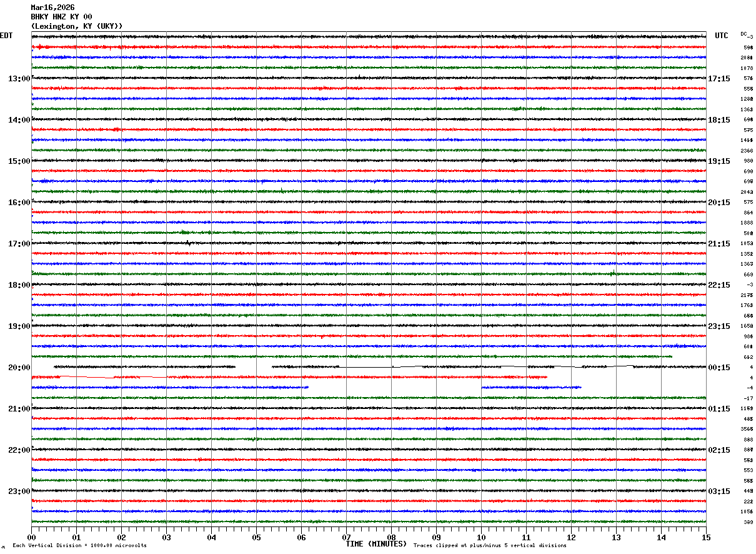Click the DC offset value "864"
Viewport: 756px width, 554px height.
748,213
